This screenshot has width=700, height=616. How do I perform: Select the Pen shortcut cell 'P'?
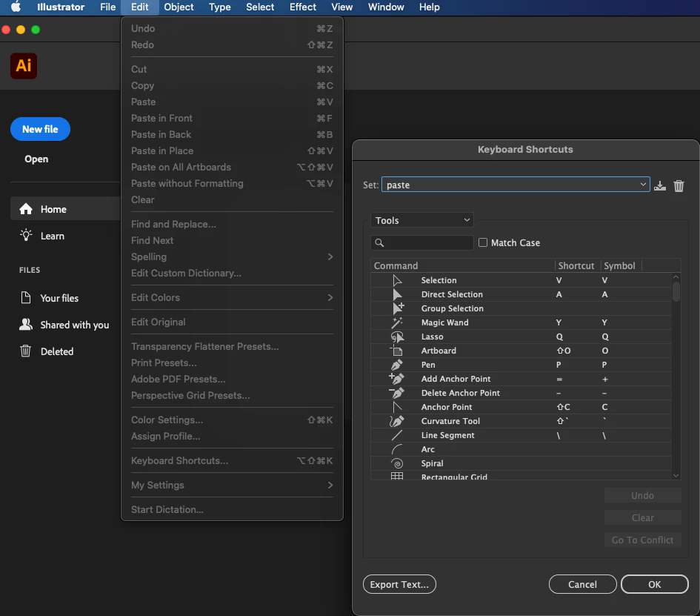(559, 365)
